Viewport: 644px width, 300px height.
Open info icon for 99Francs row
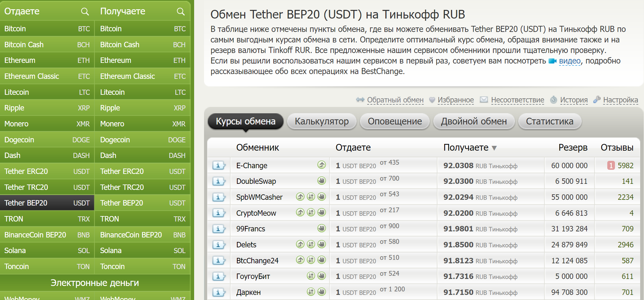tap(219, 229)
